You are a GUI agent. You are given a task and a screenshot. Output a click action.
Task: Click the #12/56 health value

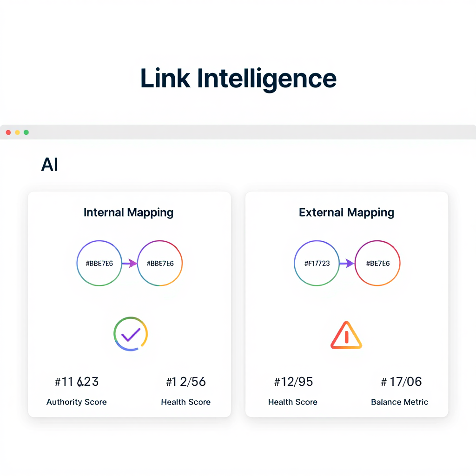186,382
